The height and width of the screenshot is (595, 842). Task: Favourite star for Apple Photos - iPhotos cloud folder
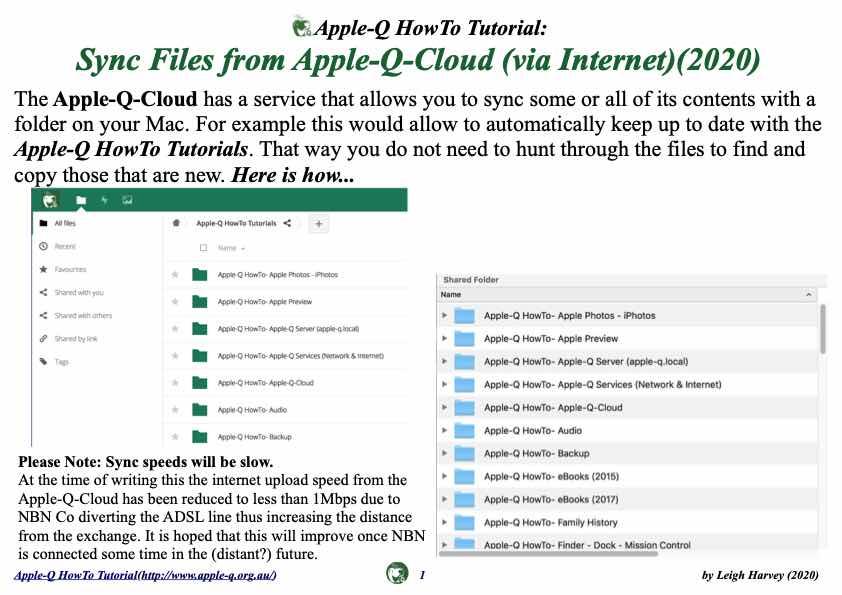(x=175, y=275)
